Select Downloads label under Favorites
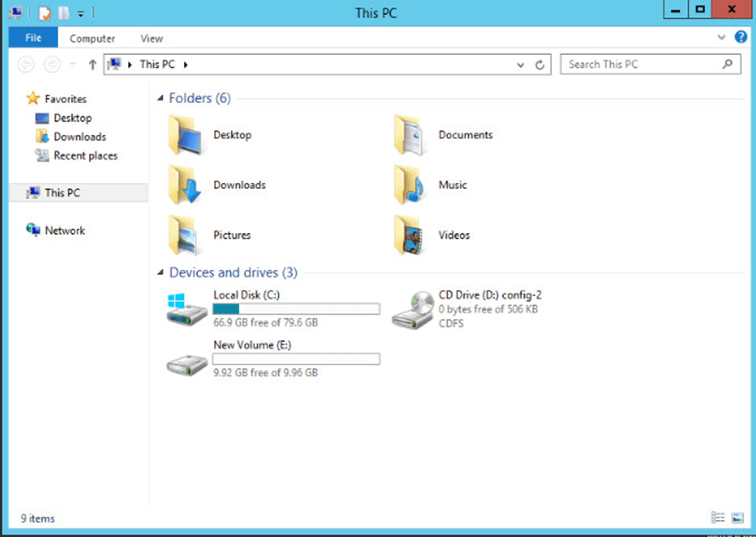The height and width of the screenshot is (537, 756). click(80, 136)
